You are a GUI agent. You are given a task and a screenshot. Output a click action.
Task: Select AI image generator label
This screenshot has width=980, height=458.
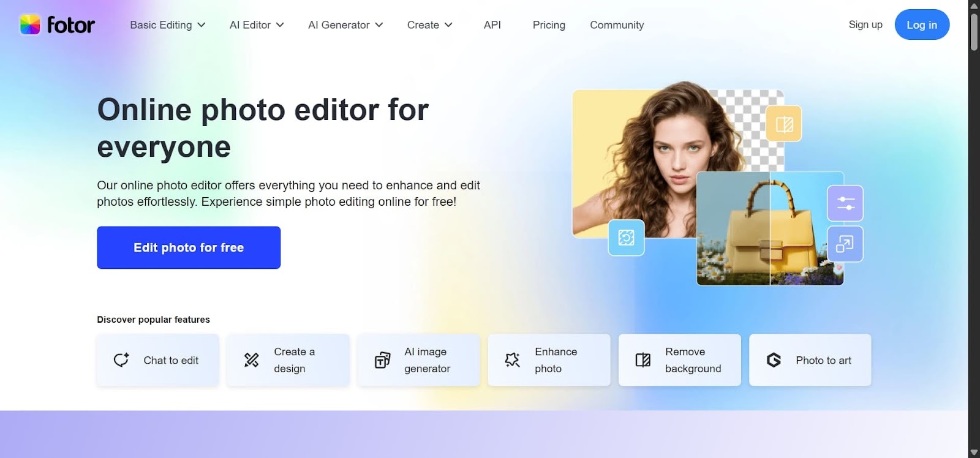click(x=428, y=360)
